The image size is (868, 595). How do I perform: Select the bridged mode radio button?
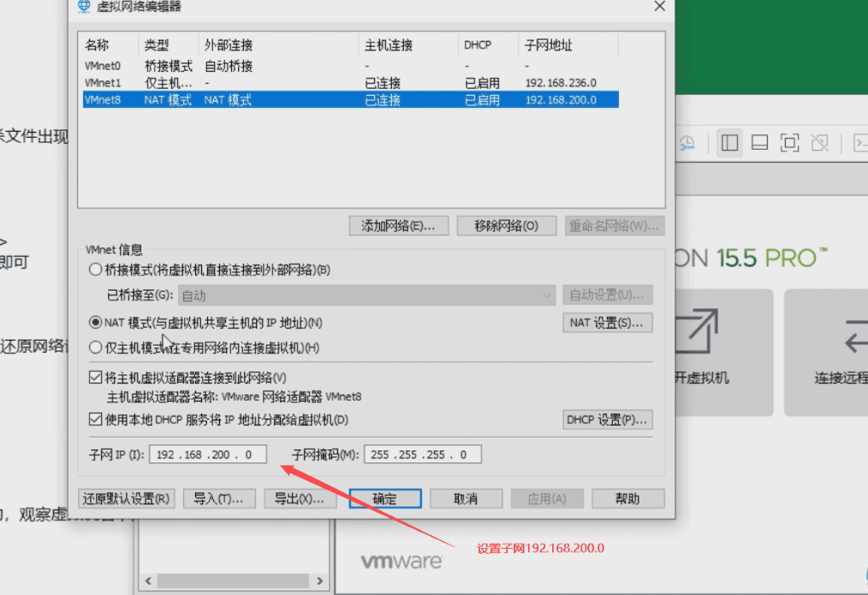(x=95, y=270)
